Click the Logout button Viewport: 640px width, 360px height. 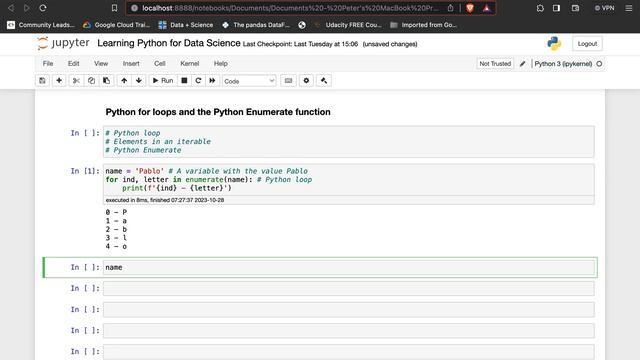coord(587,44)
